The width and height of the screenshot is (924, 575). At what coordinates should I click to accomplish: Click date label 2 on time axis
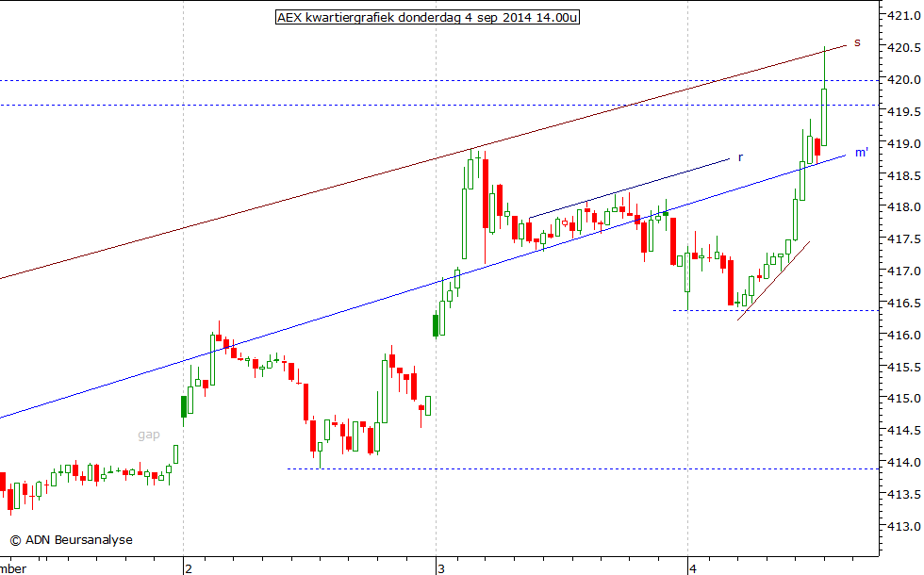pyautogui.click(x=189, y=568)
